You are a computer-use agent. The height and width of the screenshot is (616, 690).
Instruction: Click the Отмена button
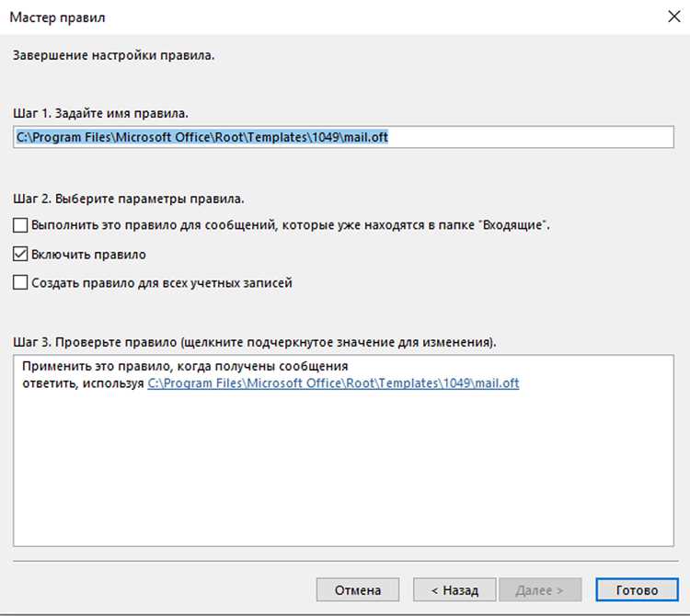click(x=358, y=589)
